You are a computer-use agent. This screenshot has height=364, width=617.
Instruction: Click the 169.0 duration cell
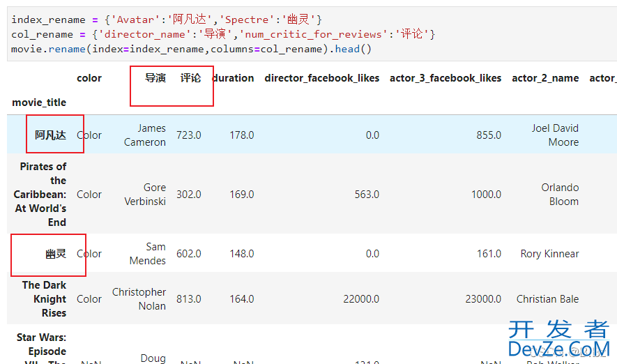[x=242, y=195]
